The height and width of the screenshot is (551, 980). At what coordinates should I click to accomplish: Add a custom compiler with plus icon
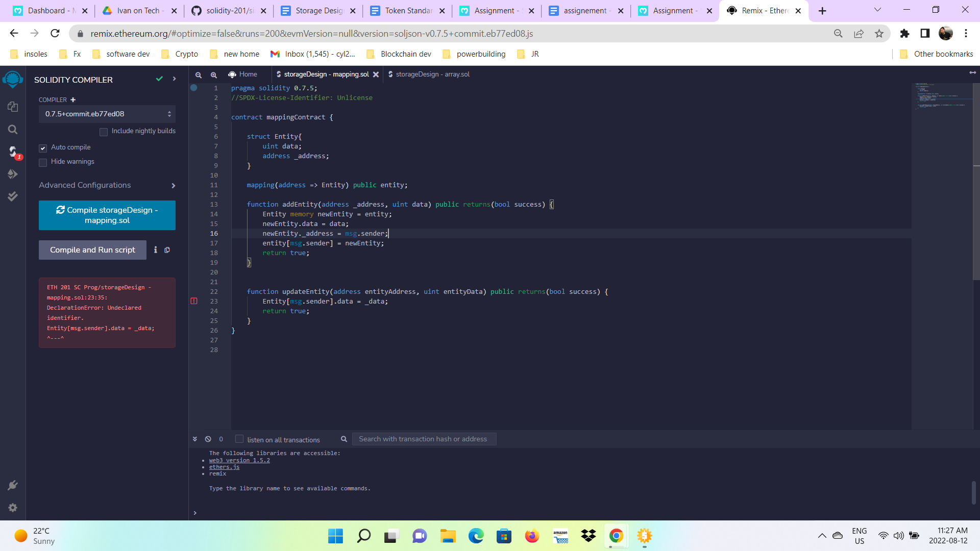pos(73,100)
